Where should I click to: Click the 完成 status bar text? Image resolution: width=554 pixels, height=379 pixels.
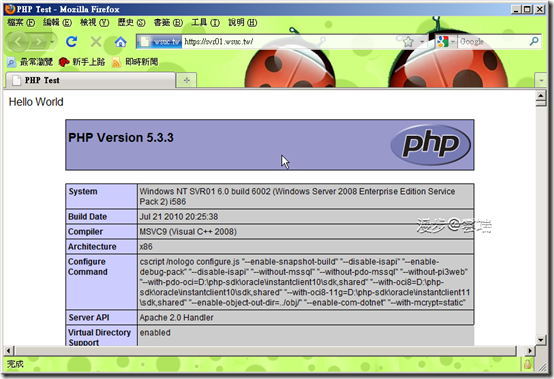16,364
